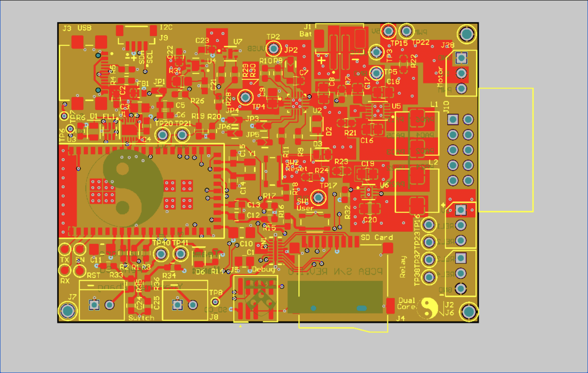Click square pin 1 of J10 header
Viewport: 588px width, 373px height.
(453, 120)
